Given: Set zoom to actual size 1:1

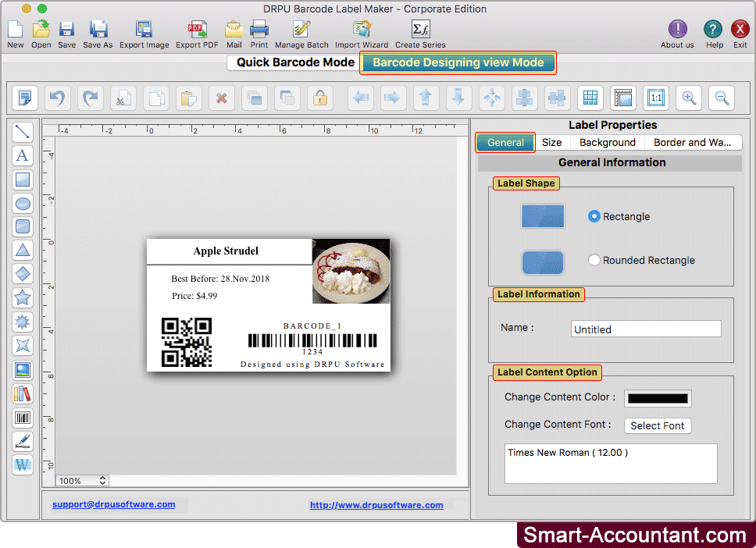Looking at the screenshot, I should coord(656,98).
